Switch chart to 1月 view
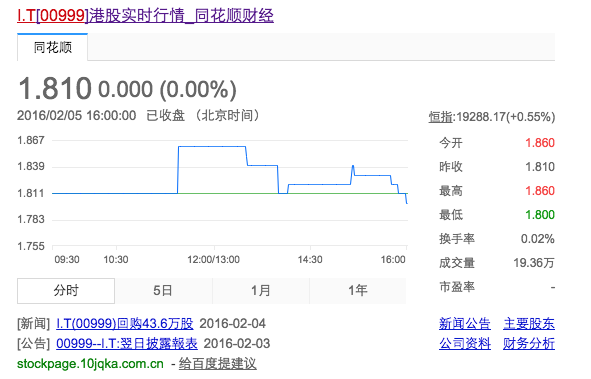 (261, 290)
